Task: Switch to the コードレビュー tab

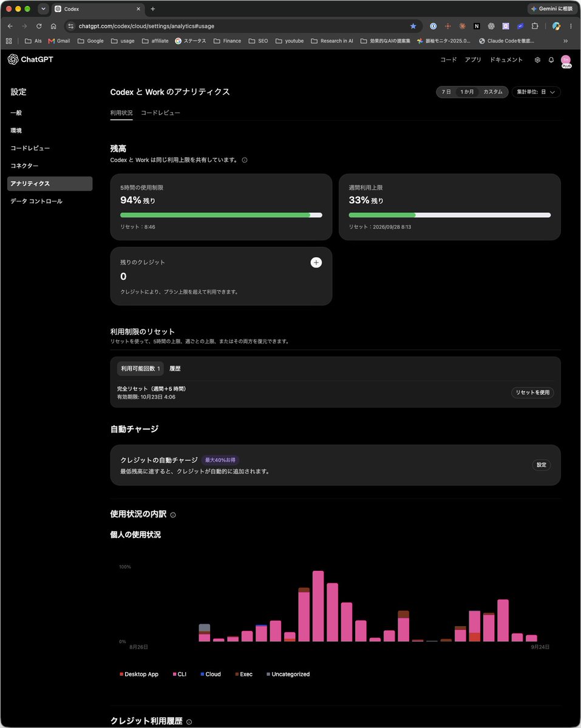Action: click(x=160, y=113)
